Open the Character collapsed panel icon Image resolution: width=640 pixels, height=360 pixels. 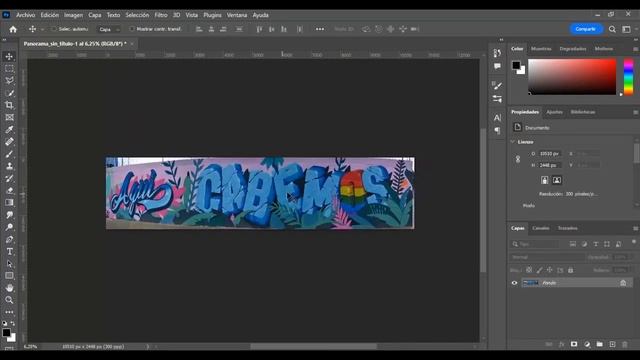tap(497, 118)
